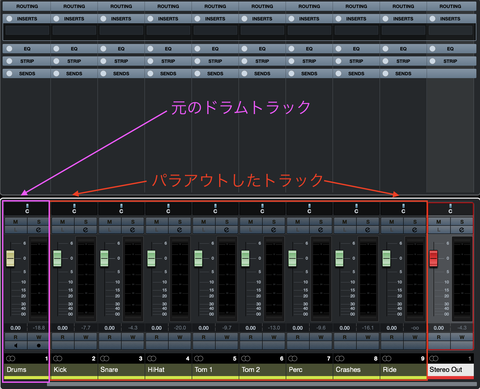Viewport: 480px width, 389px height.
Task: Select the Kick channel name label
Action: tap(74, 370)
